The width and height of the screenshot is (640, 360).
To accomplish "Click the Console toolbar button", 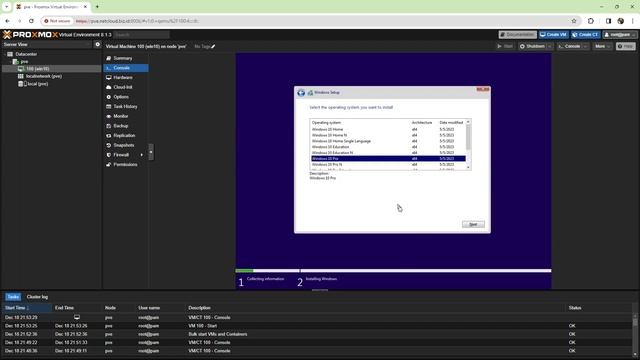I will [569, 47].
